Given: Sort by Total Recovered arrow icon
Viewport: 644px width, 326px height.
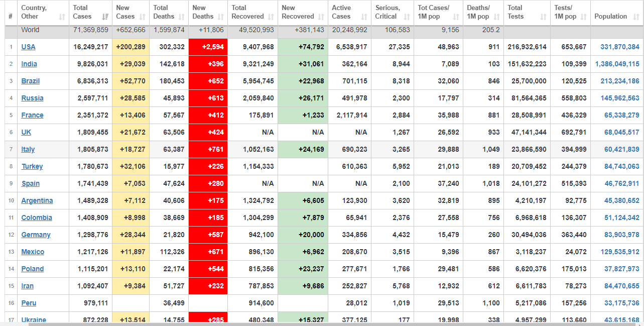Looking at the screenshot, I should [x=271, y=17].
